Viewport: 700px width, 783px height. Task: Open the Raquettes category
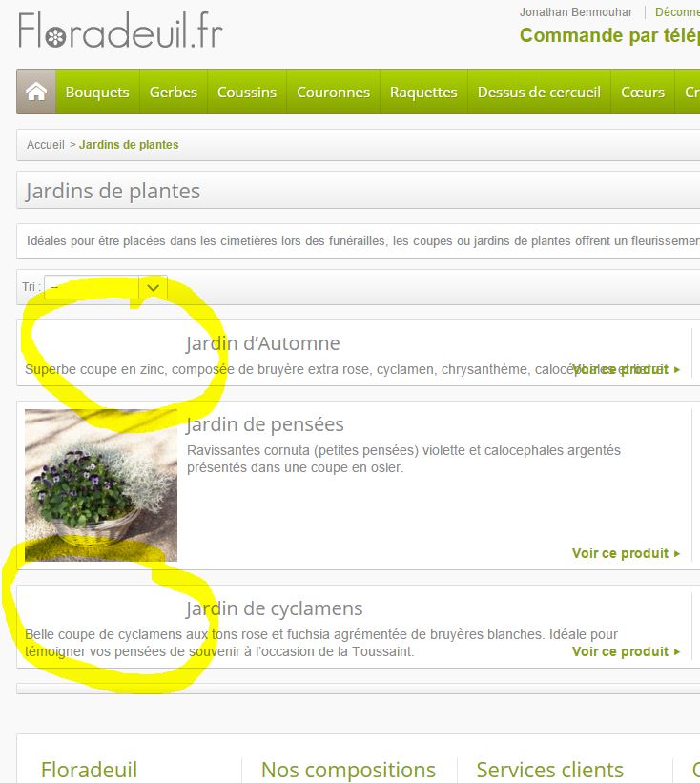[423, 92]
